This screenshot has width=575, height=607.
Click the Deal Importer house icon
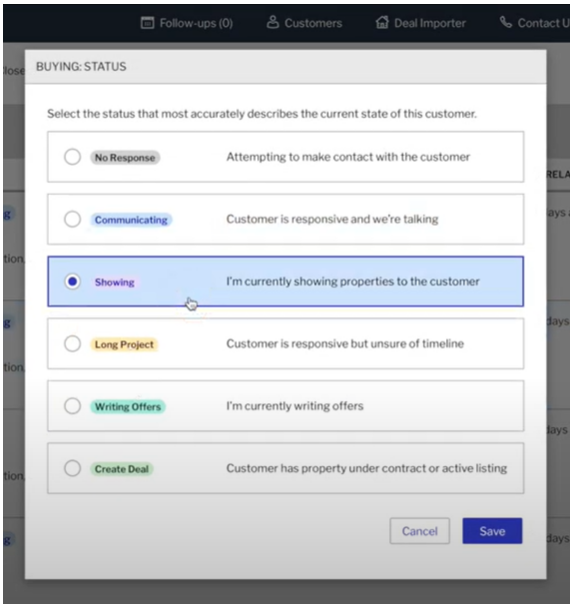(x=382, y=22)
